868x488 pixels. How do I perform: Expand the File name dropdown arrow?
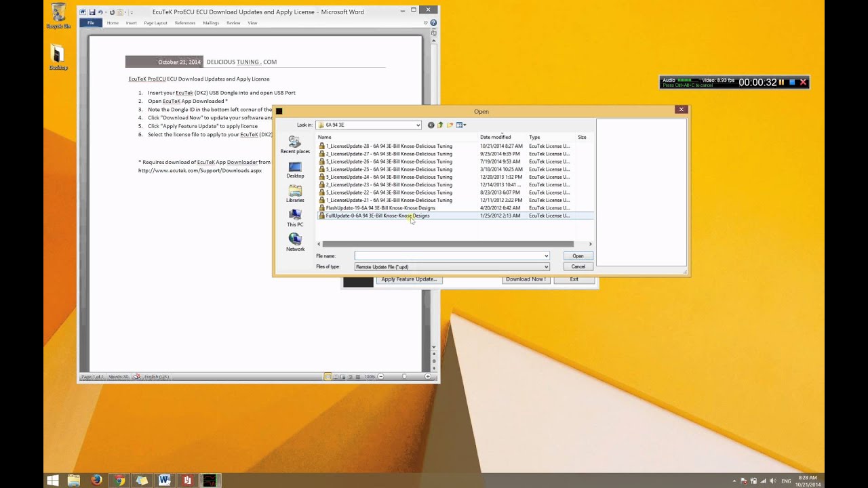546,256
